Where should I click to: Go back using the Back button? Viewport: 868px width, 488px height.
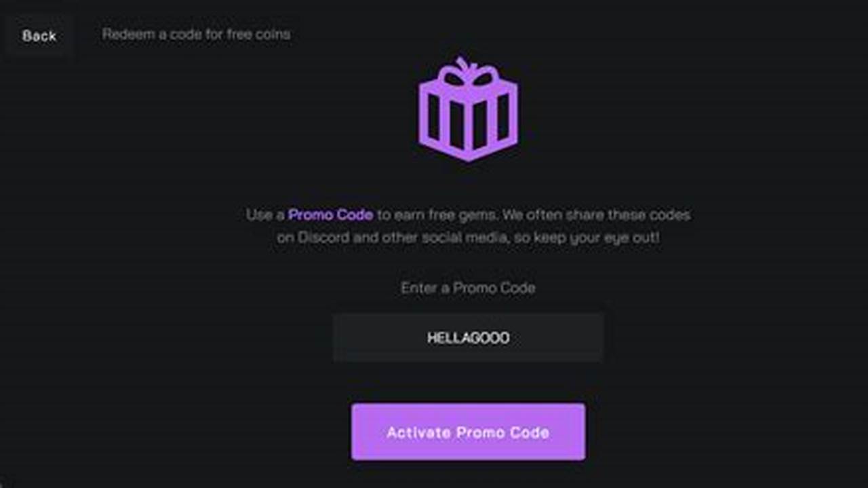tap(39, 36)
